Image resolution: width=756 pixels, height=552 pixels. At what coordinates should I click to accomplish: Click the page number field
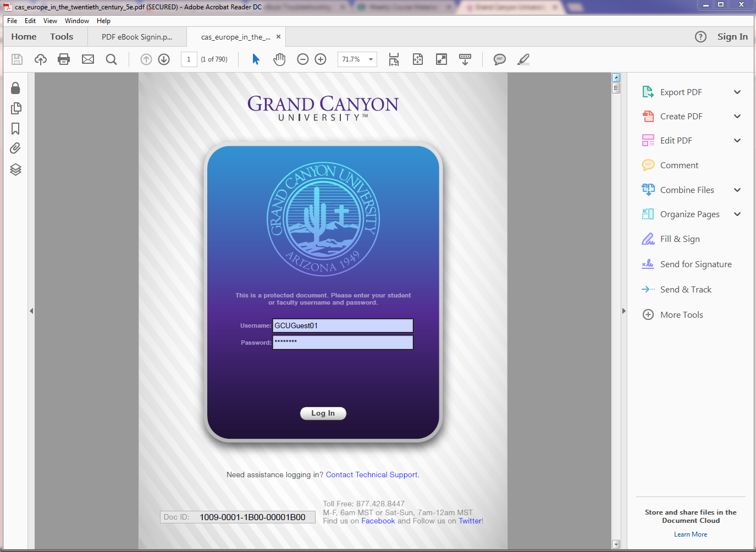(x=189, y=59)
